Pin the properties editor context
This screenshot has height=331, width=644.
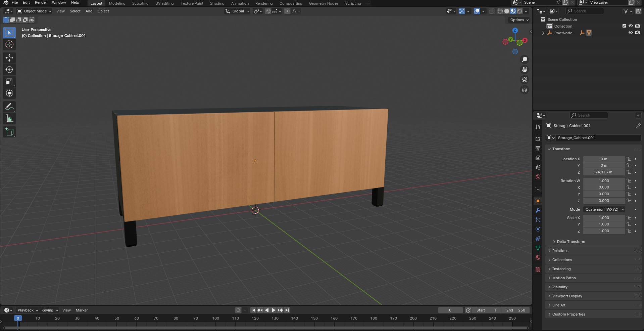638,126
